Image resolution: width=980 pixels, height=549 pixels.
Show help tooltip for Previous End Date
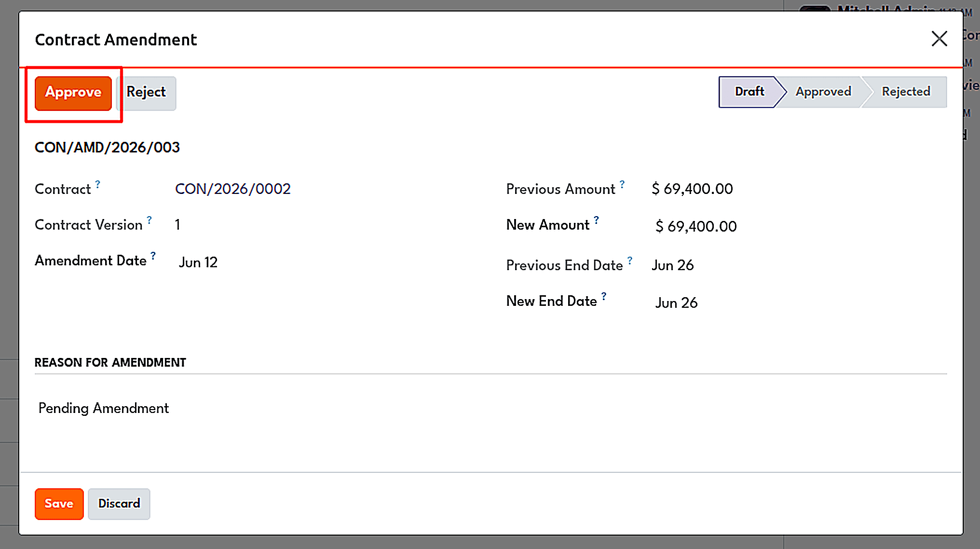coord(630,261)
